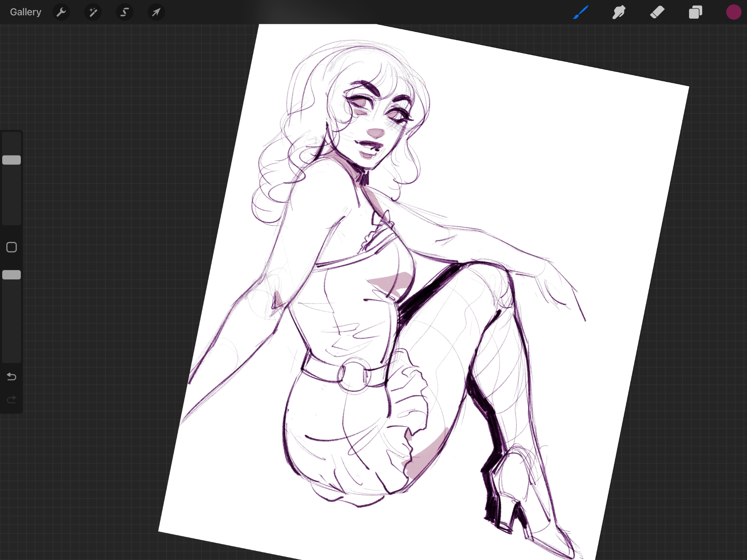Click the brush opacity slider handle
The image size is (747, 560).
[12, 275]
